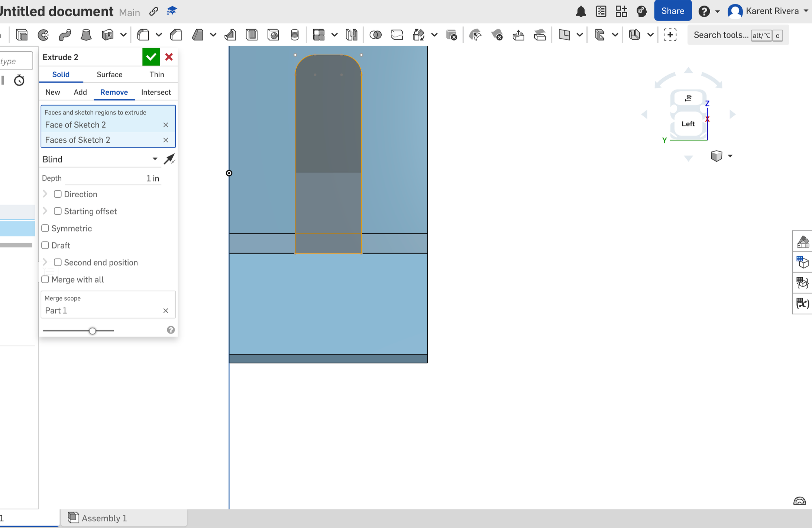Choose the Intersect operation tab
812x528 pixels.
[156, 92]
